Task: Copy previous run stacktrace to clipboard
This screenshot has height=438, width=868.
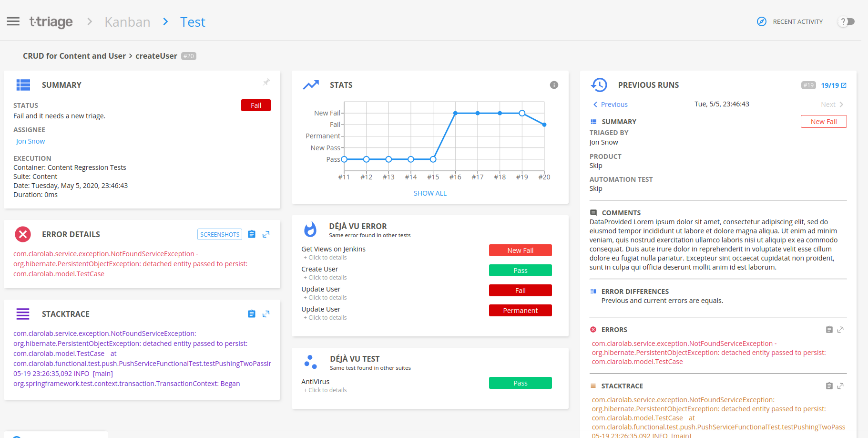Action: point(829,386)
